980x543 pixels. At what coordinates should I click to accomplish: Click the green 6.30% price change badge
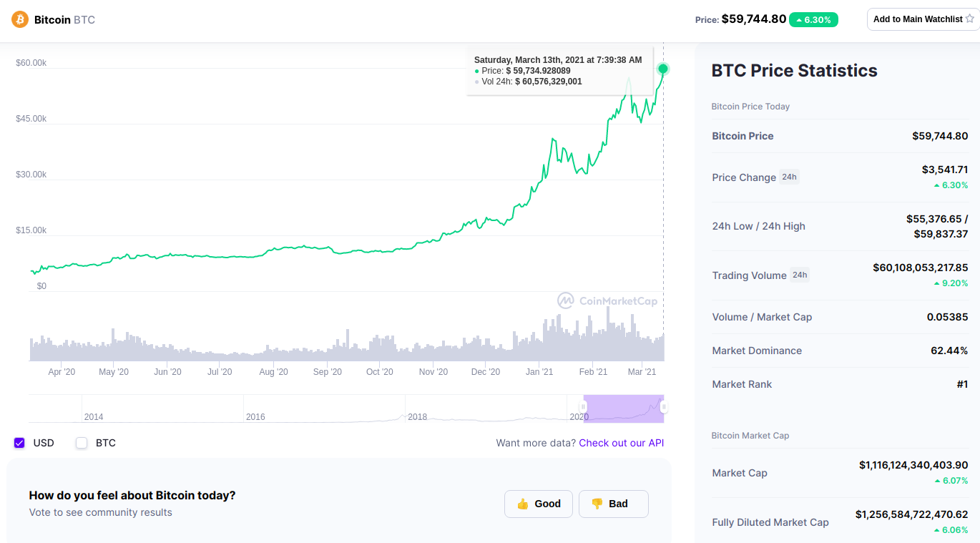(813, 20)
